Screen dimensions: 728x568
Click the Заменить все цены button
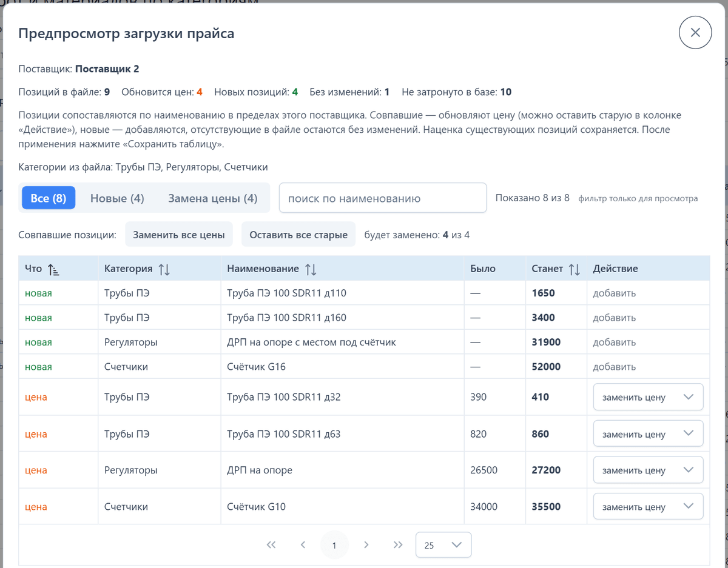point(179,235)
